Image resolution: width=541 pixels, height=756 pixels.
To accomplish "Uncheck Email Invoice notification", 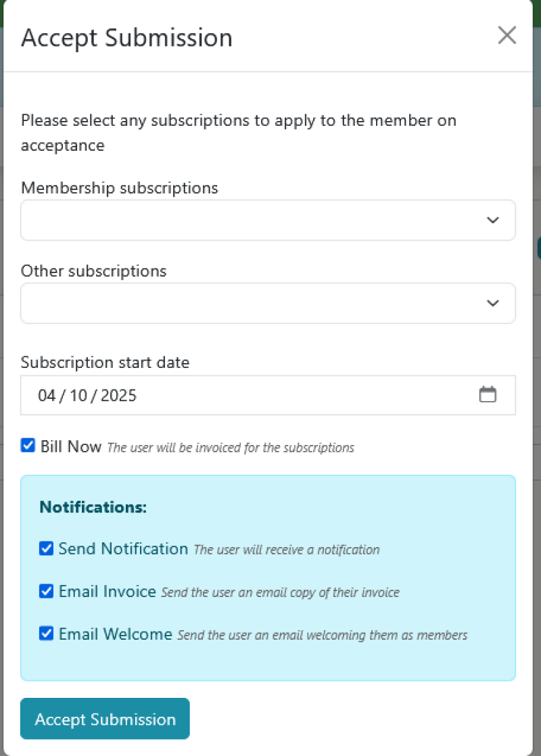I will coord(46,591).
